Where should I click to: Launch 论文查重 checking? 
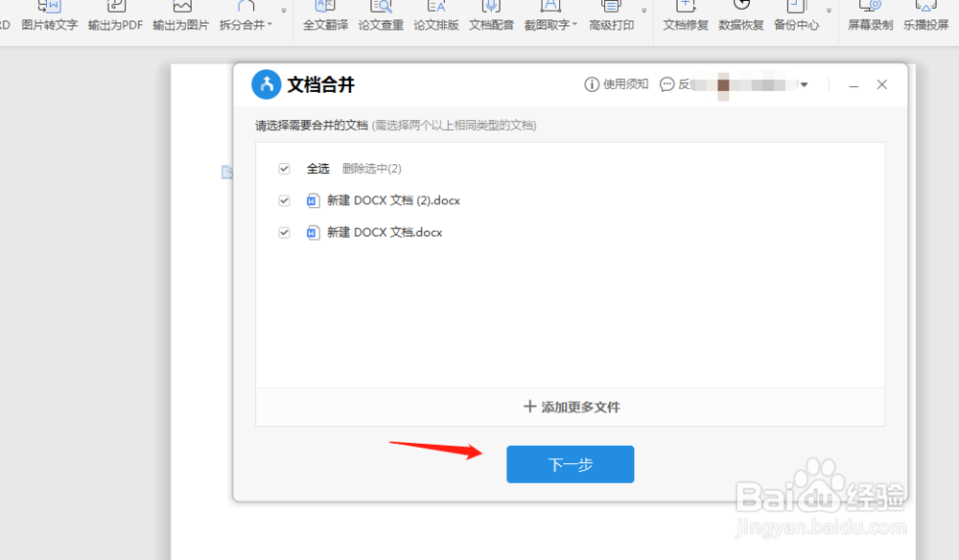(x=381, y=17)
